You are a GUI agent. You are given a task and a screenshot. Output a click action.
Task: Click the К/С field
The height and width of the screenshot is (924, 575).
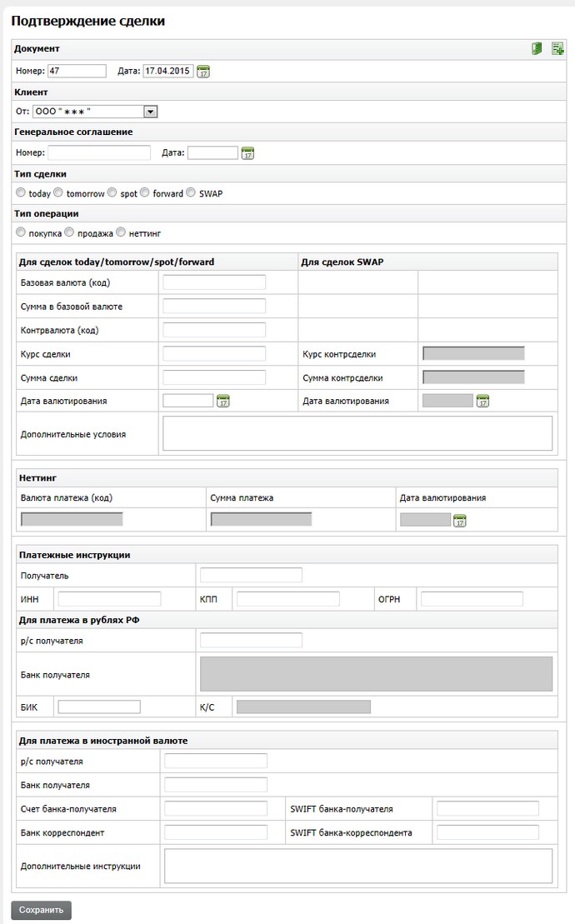point(304,707)
